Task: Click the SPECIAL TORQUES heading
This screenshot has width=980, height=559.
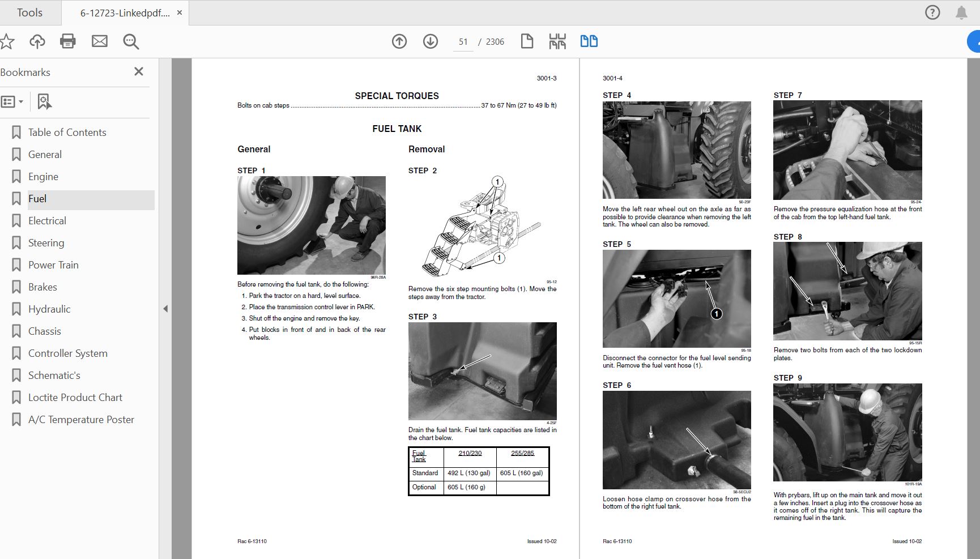Action: [x=397, y=96]
